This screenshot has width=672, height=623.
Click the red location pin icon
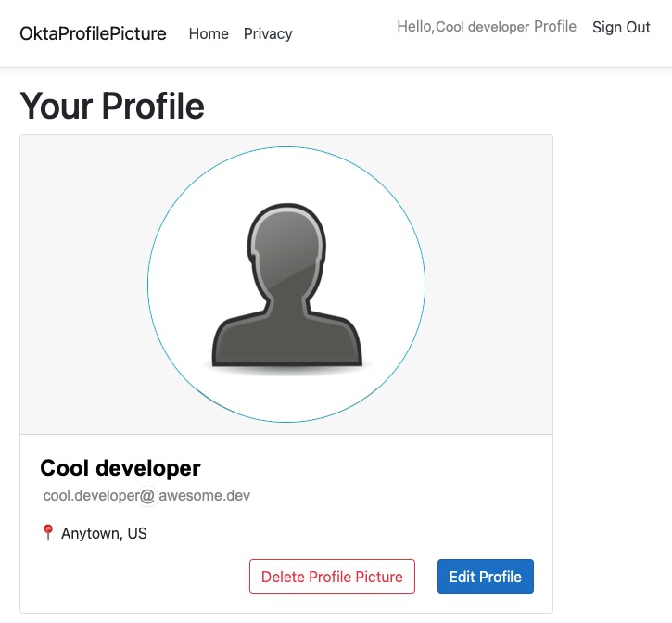tap(48, 533)
